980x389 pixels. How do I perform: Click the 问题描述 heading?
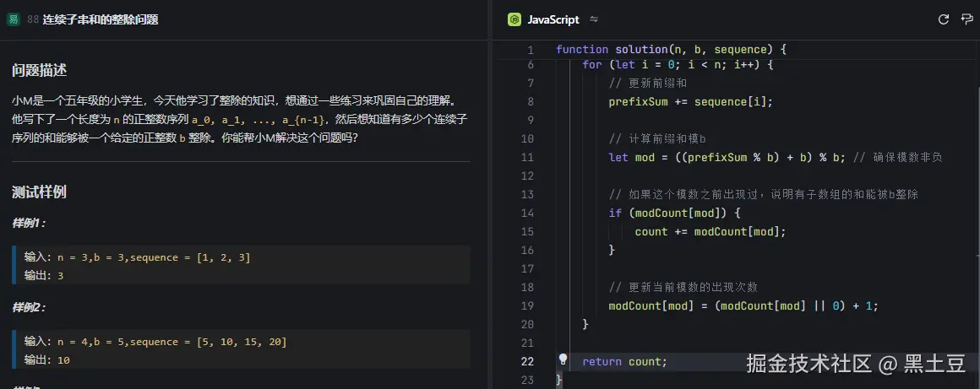point(39,70)
